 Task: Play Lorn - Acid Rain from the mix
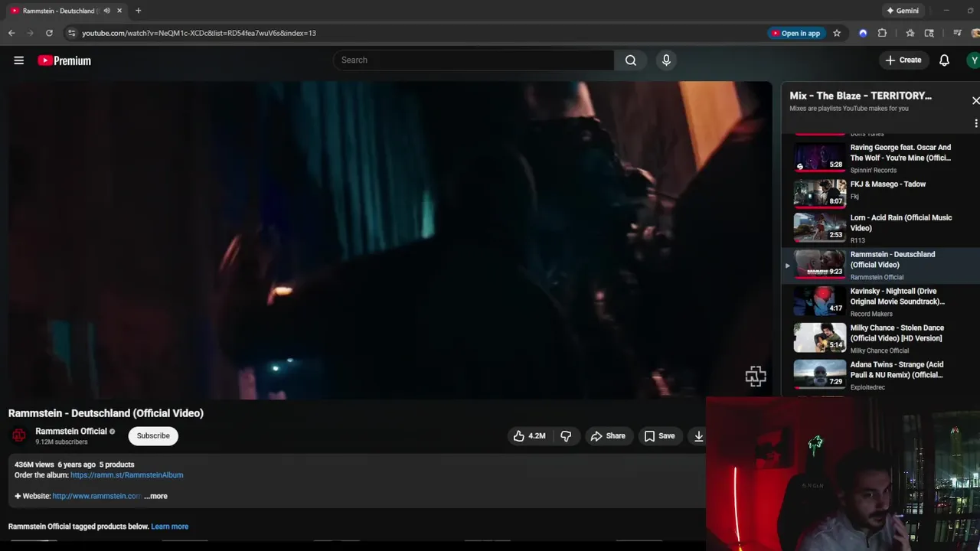880,229
